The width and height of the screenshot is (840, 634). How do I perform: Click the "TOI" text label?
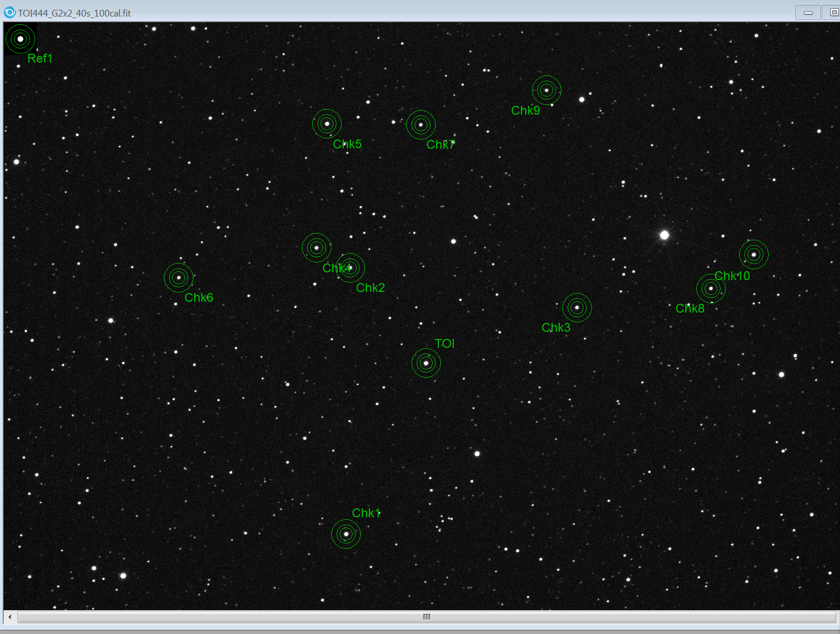445,344
